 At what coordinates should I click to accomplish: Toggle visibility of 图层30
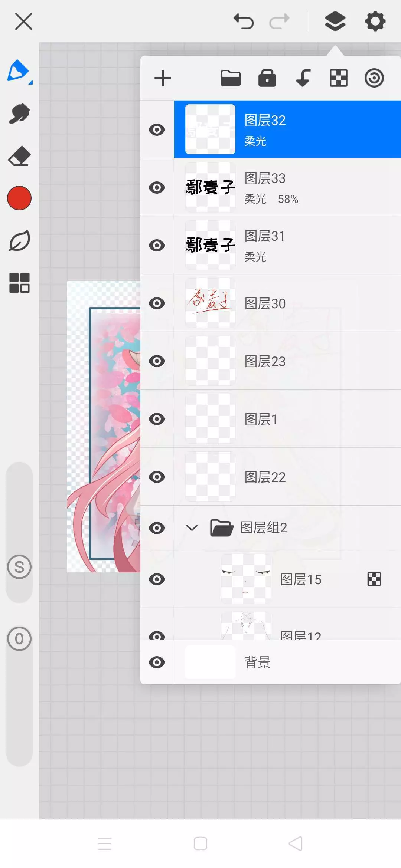(157, 303)
